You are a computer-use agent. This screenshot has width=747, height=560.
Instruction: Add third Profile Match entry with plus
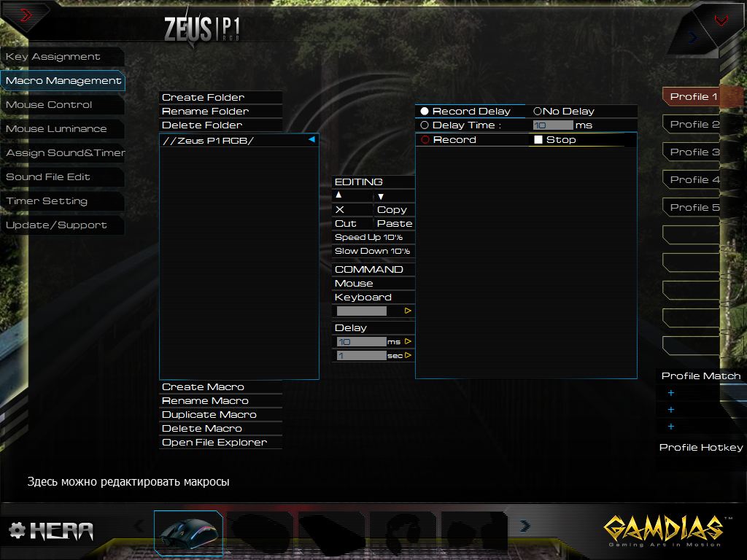click(x=671, y=426)
